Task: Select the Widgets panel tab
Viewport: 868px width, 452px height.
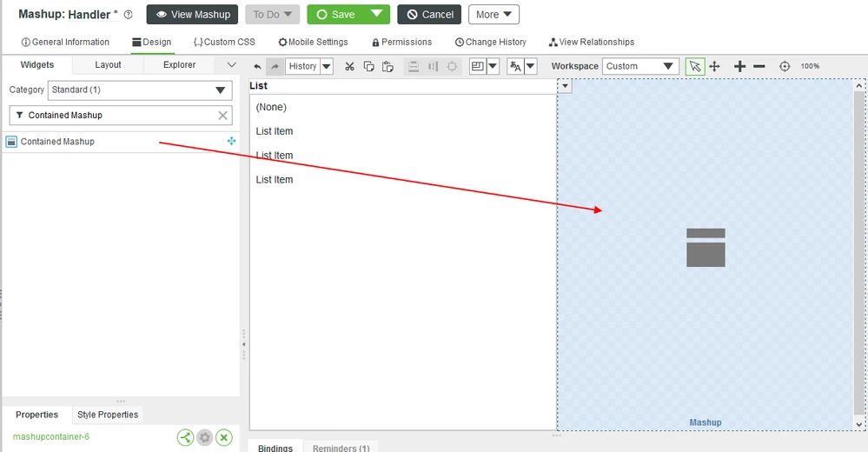Action: (x=37, y=65)
